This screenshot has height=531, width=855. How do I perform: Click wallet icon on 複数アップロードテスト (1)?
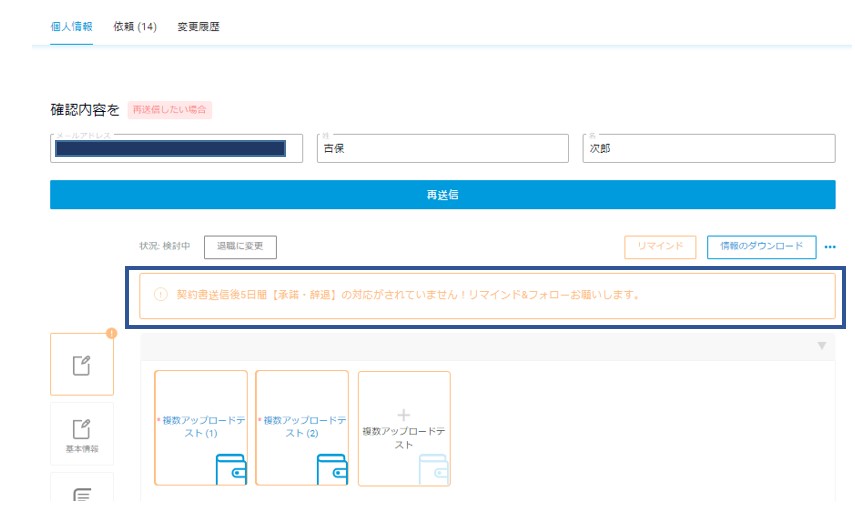(231, 470)
